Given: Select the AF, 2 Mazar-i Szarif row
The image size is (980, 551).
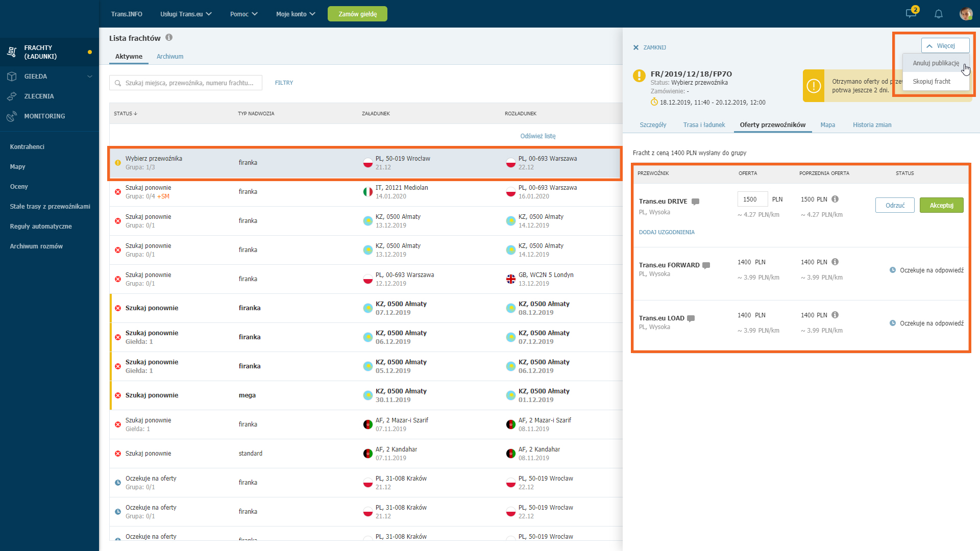Looking at the screenshot, I should (366, 424).
